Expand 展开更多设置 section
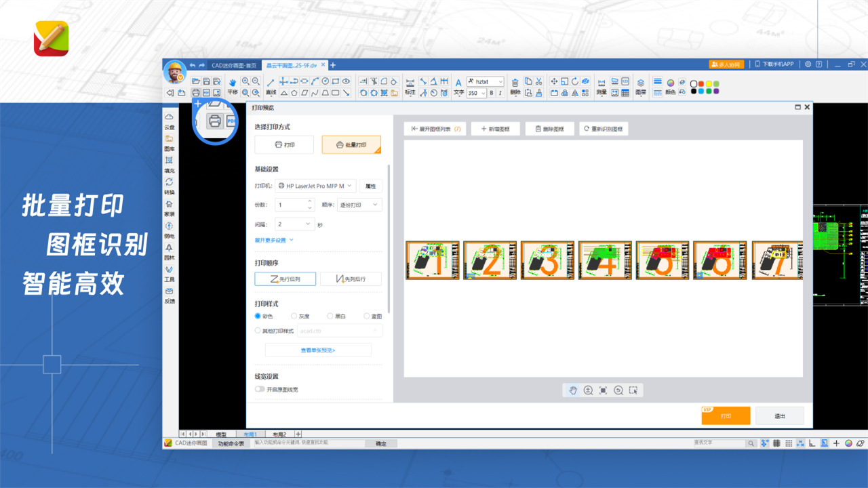This screenshot has width=868, height=488. (274, 240)
